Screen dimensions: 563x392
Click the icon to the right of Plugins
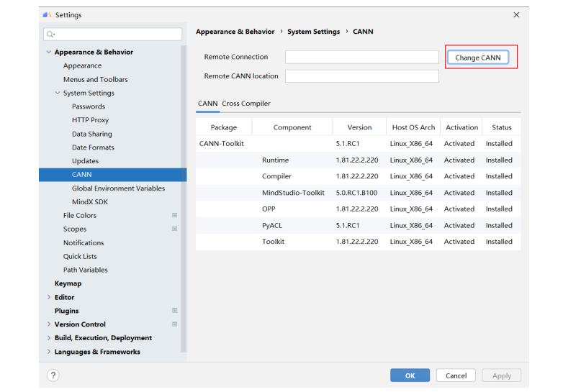click(175, 311)
